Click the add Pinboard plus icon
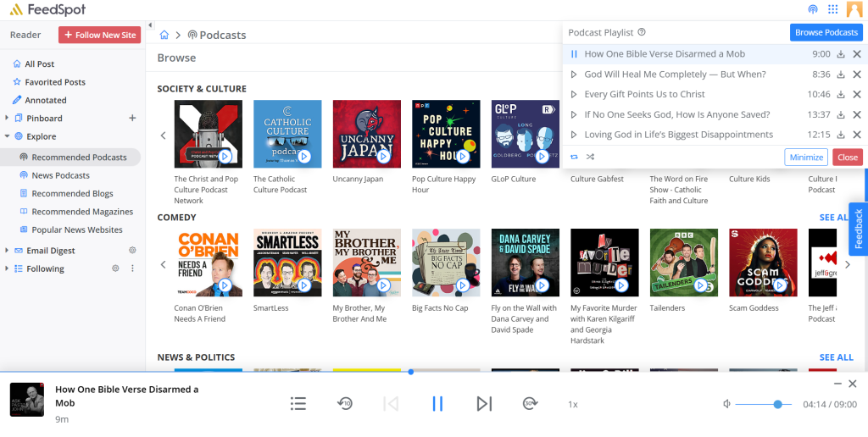 132,118
